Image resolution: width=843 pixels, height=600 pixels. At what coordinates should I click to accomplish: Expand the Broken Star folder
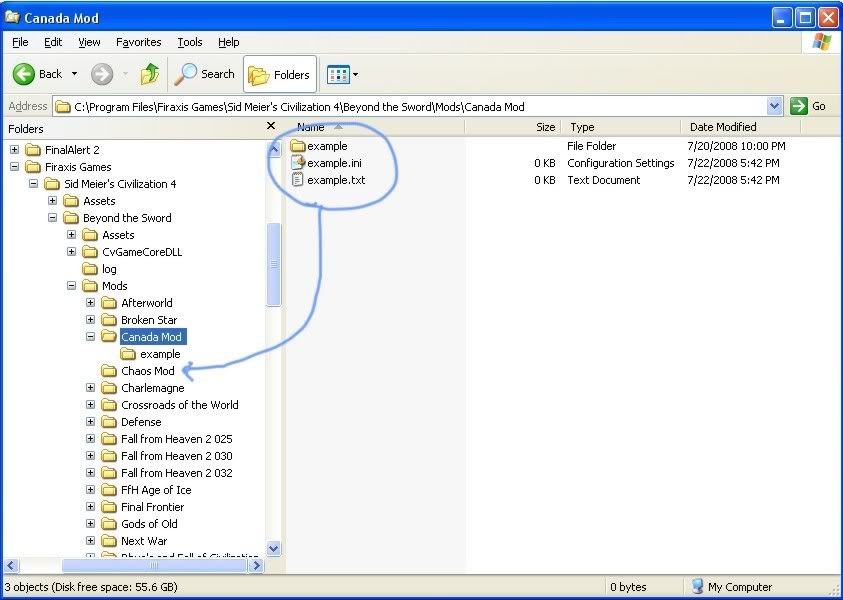90,319
